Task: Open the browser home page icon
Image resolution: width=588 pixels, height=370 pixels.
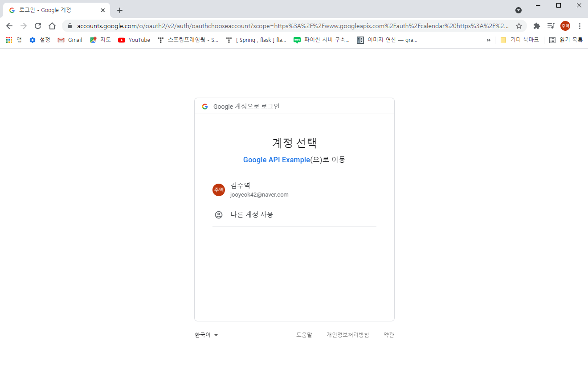Action: point(52,26)
